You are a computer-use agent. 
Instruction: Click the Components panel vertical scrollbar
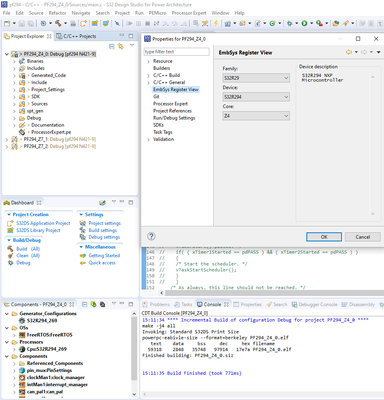pyautogui.click(x=134, y=347)
